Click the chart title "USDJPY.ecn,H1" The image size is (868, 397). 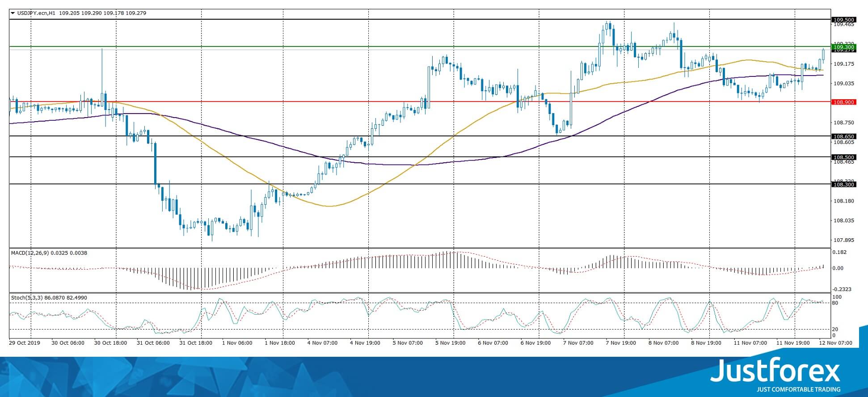[x=36, y=13]
